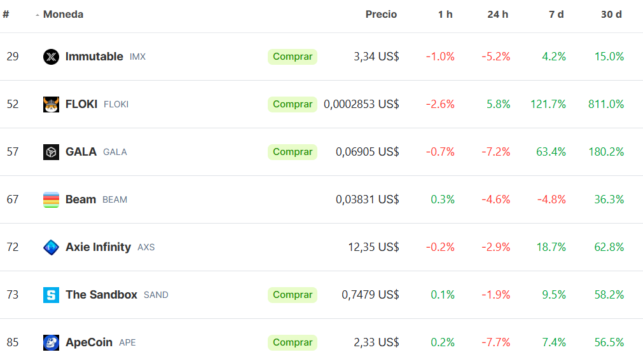Click the Beam rainbow stripes logo
The height and width of the screenshot is (364, 643).
(51, 200)
